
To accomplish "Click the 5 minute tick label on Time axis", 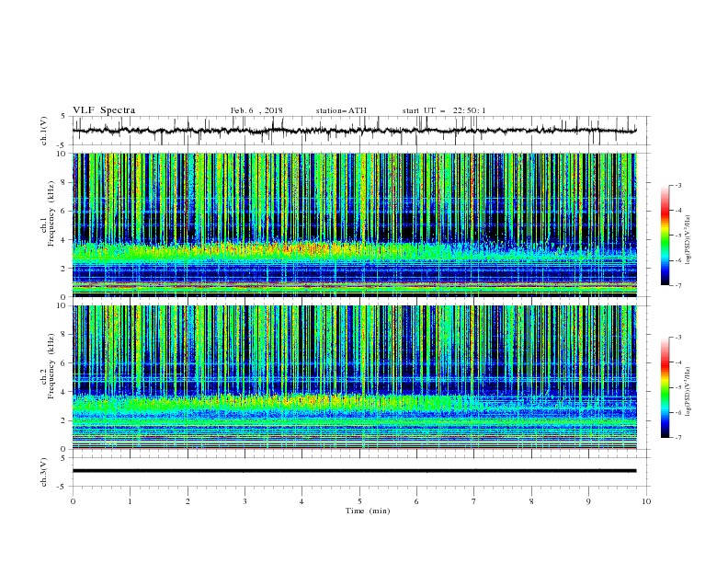I will pos(359,501).
